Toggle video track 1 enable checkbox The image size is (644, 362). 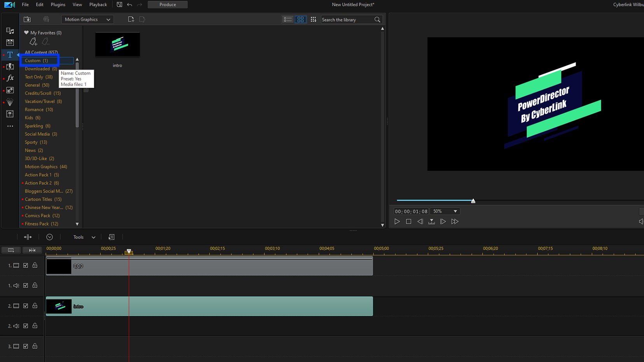(26, 266)
